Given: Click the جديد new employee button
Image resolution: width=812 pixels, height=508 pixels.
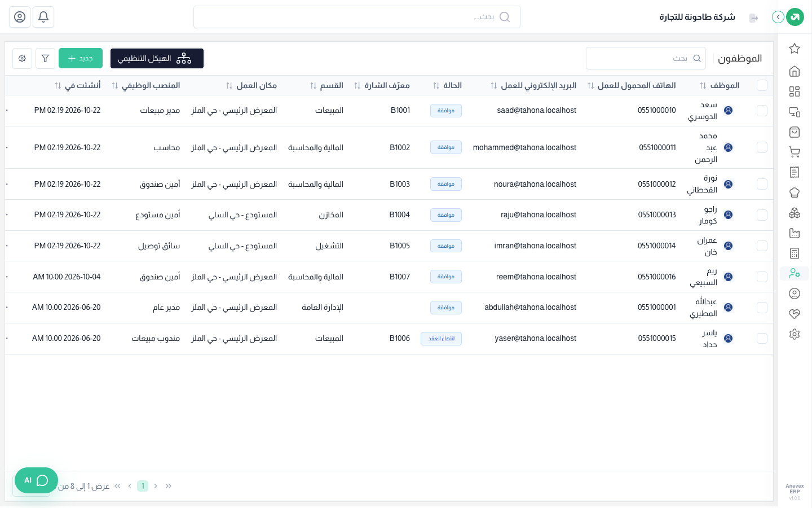Looking at the screenshot, I should (x=81, y=58).
